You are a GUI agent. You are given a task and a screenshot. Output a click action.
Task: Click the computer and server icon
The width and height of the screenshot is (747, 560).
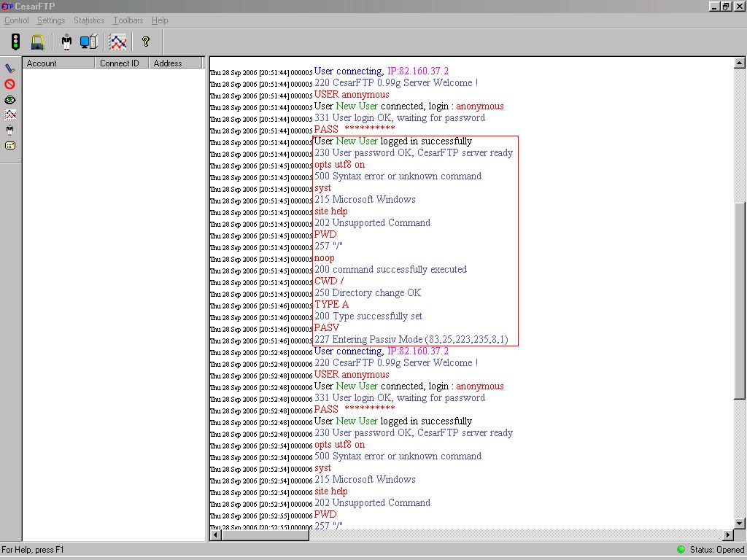pos(88,42)
